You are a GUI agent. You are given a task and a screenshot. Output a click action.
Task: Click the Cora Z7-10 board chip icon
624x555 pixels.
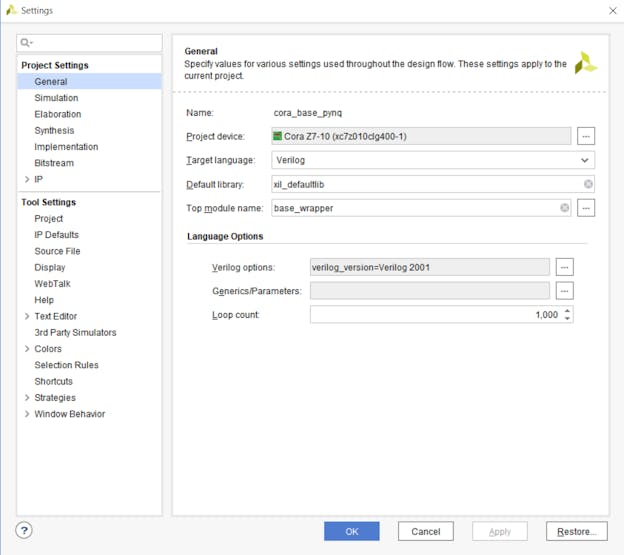point(277,136)
